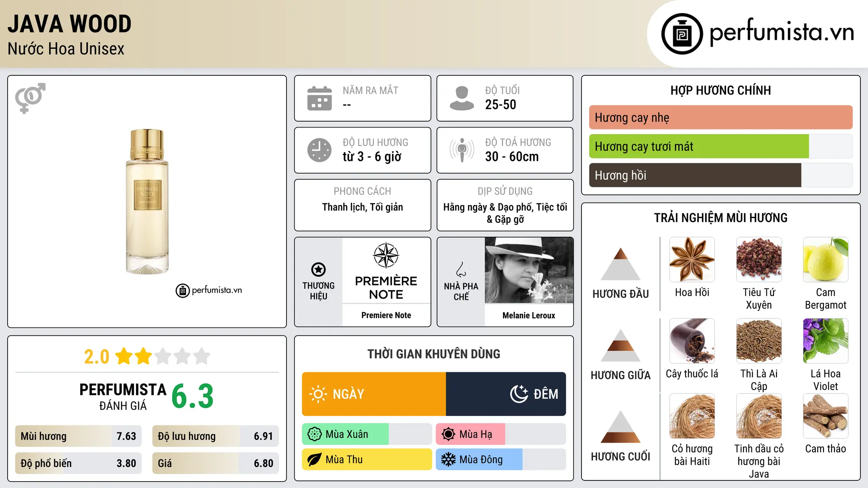Click the Hương cay nhẹ accord bar
The height and width of the screenshot is (488, 868).
tap(721, 117)
